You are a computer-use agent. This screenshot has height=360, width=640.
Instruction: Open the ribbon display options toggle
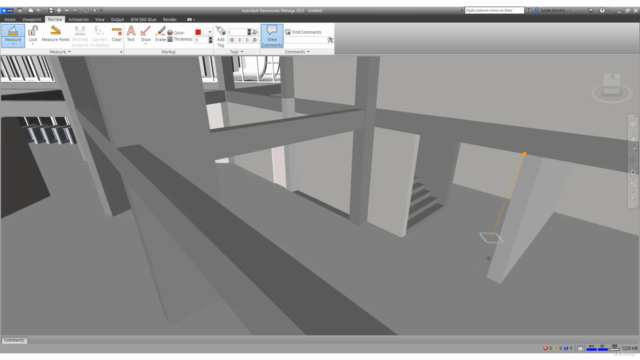[191, 19]
